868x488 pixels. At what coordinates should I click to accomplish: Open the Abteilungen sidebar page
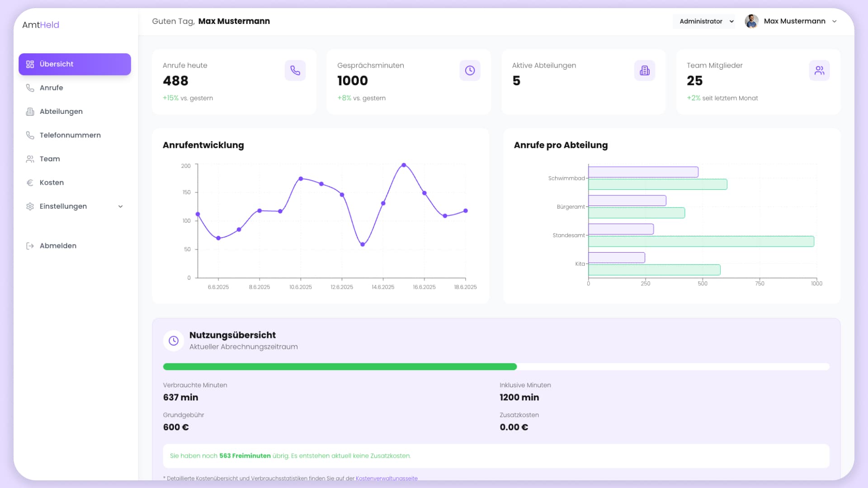(61, 112)
